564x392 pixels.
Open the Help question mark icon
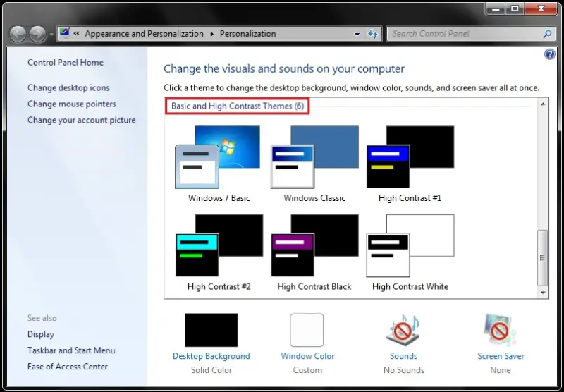(550, 54)
